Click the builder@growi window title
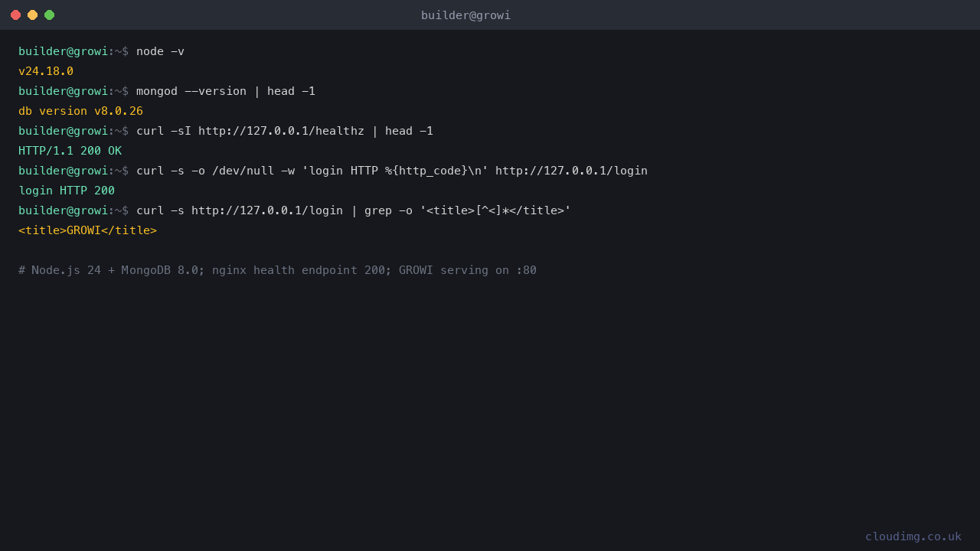980x551 pixels. tap(465, 15)
